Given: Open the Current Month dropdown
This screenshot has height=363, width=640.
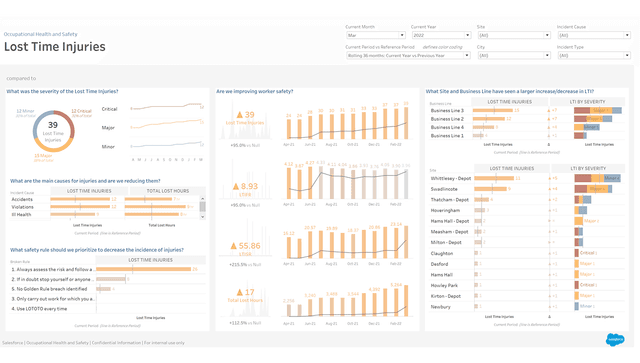Looking at the screenshot, I should (x=376, y=35).
